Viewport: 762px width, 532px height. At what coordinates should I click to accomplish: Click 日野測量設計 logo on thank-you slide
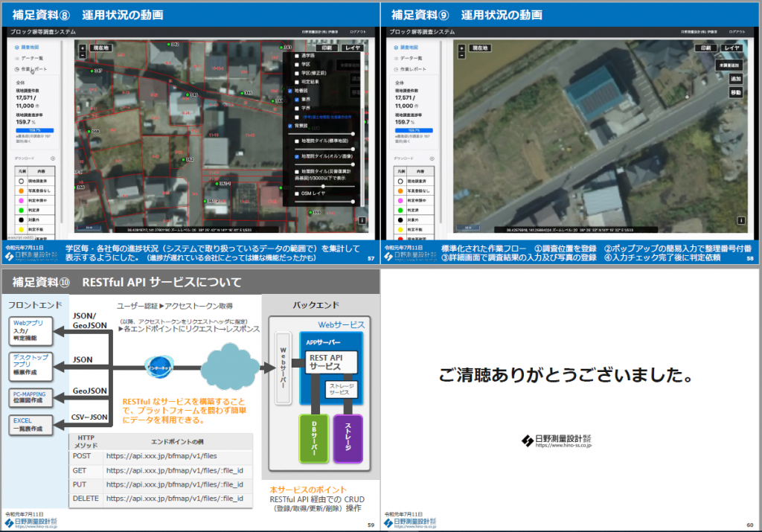pos(557,441)
